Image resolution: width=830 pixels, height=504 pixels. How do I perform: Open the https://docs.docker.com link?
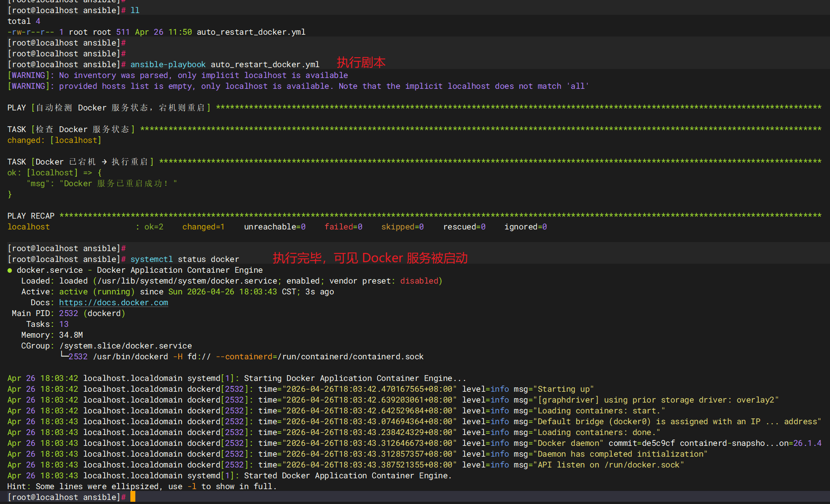(114, 302)
